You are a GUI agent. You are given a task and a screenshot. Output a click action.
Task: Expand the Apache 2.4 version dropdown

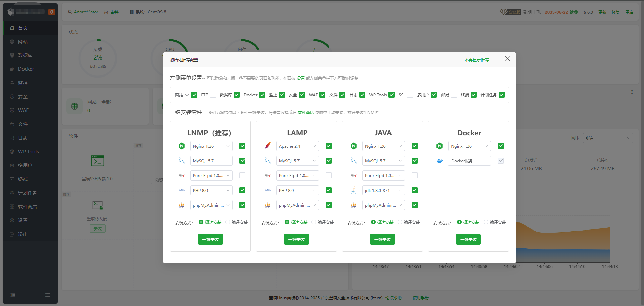click(297, 146)
